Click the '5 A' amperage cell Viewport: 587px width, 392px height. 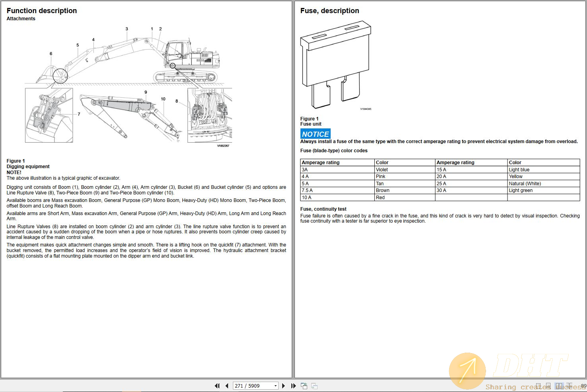[337, 184]
